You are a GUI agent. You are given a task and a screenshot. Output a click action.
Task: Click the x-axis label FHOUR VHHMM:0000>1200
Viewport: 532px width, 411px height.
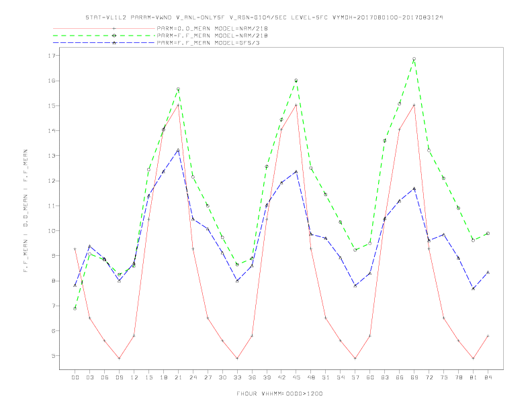(279, 394)
